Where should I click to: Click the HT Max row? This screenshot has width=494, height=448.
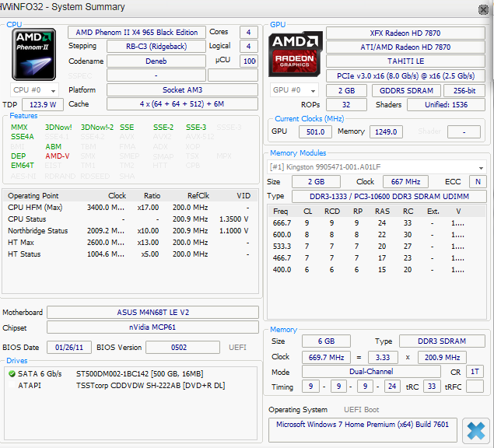130,243
